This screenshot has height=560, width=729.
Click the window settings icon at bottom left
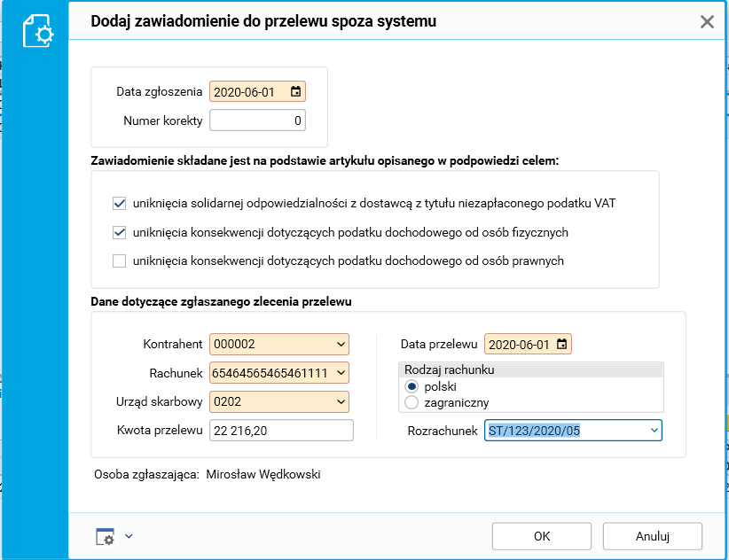pos(106,536)
